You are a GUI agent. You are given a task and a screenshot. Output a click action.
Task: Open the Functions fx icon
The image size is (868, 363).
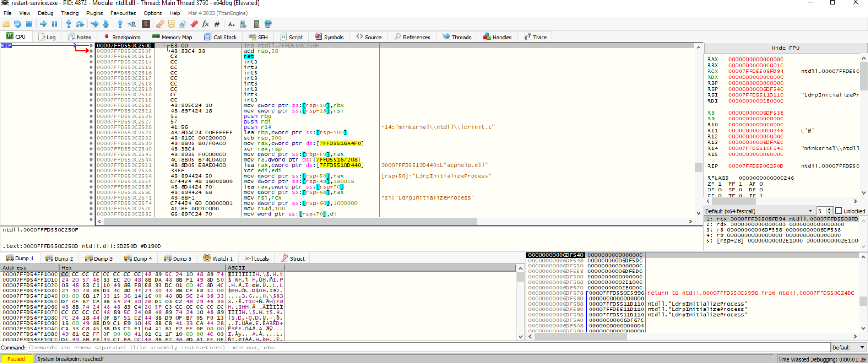(205, 24)
